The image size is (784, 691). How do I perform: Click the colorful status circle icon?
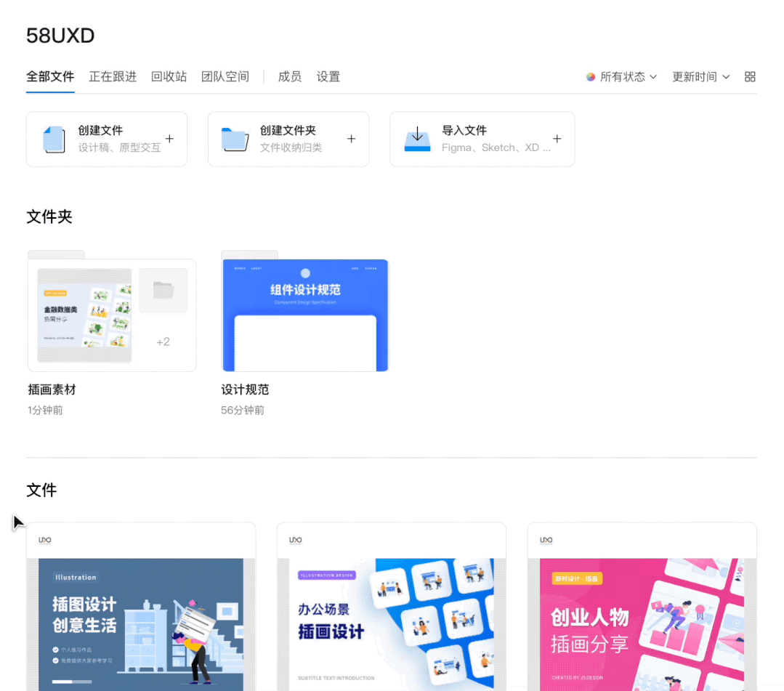coord(591,76)
